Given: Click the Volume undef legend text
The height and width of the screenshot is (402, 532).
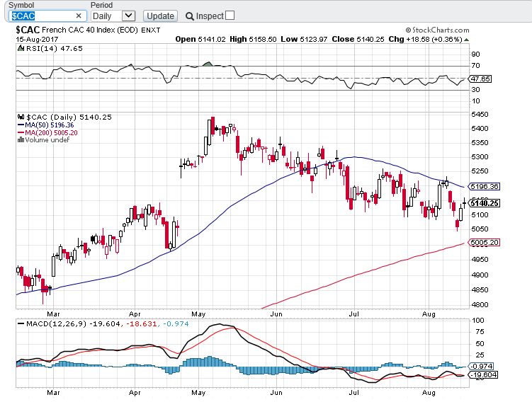Looking at the screenshot, I should coord(47,139).
